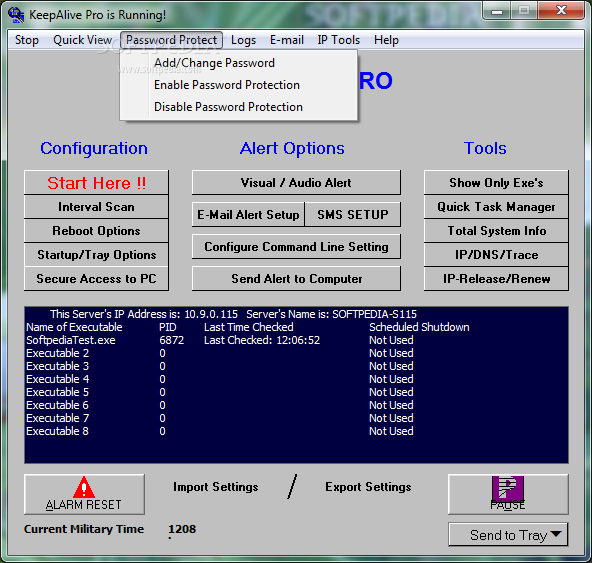
Task: Open Visual / Audio Alert settings
Action: pos(296,182)
